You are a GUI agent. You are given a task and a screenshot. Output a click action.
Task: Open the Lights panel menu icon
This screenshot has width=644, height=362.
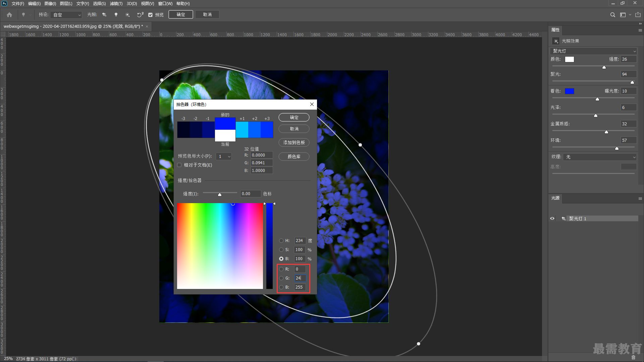point(640,198)
